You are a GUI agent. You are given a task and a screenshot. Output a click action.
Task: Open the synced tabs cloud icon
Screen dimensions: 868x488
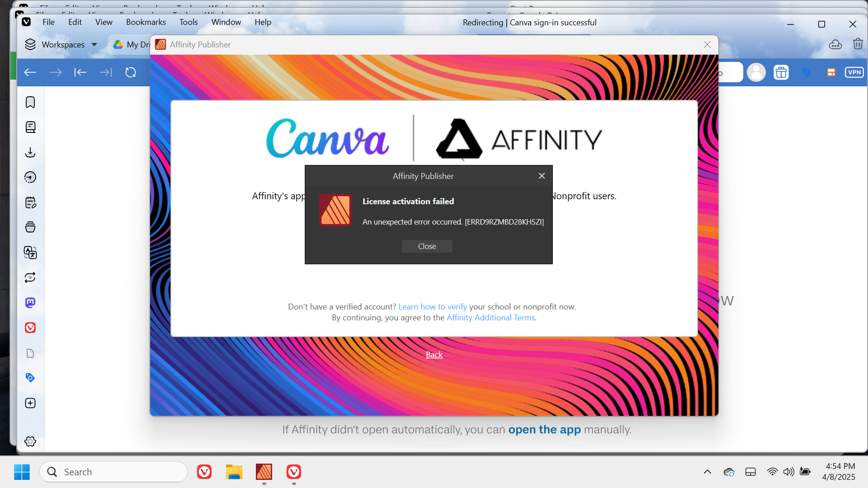point(835,44)
